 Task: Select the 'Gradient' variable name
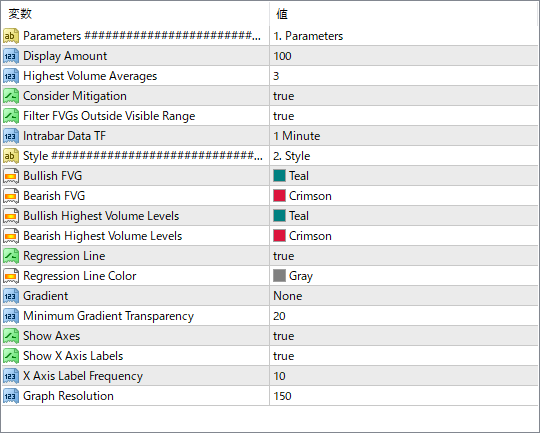click(45, 296)
